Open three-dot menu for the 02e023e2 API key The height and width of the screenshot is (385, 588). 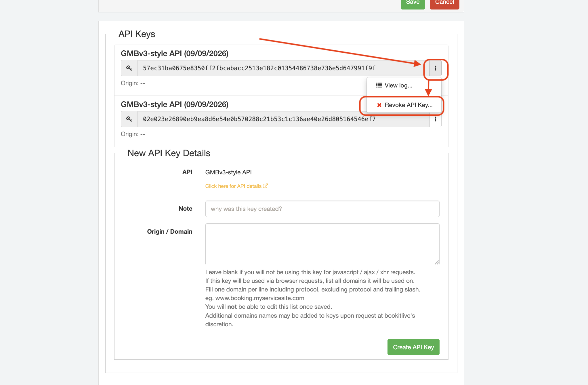point(435,119)
